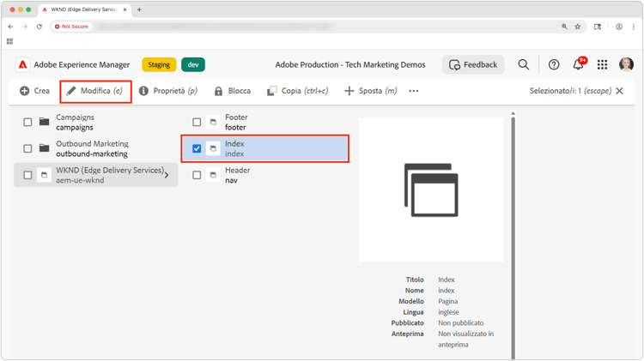Reload the browser page
This screenshot has height=361, width=644.
click(39, 27)
